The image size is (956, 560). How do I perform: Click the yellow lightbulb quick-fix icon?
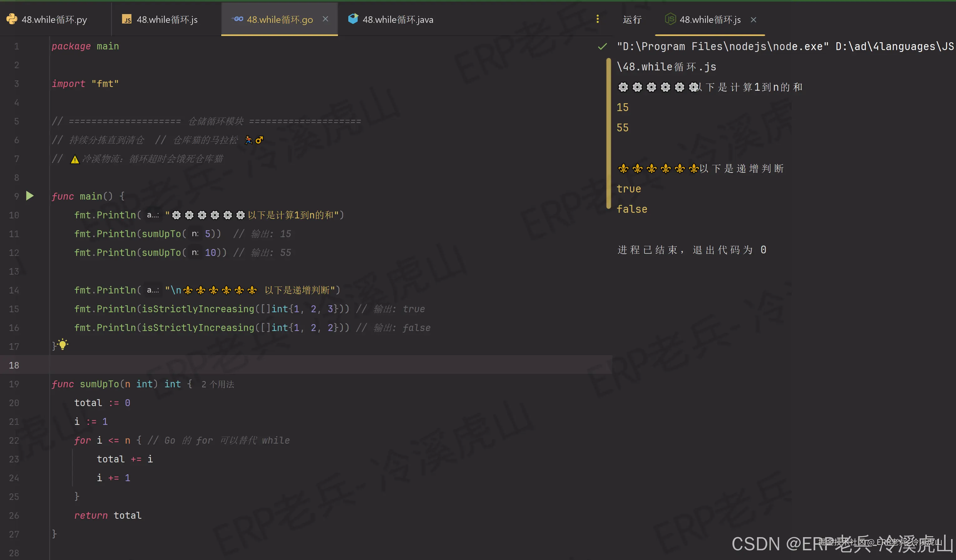pyautogui.click(x=63, y=344)
